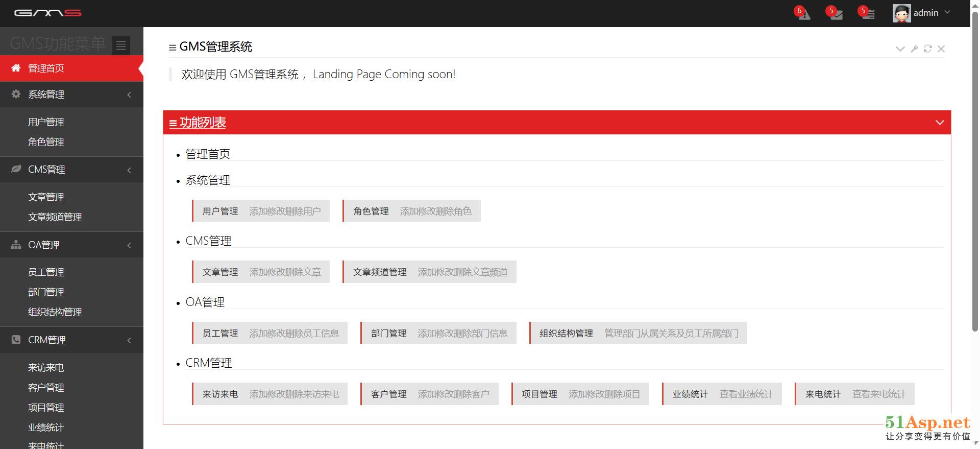
Task: Collapse the 功能列表 panel using its chevron
Action: [x=939, y=123]
